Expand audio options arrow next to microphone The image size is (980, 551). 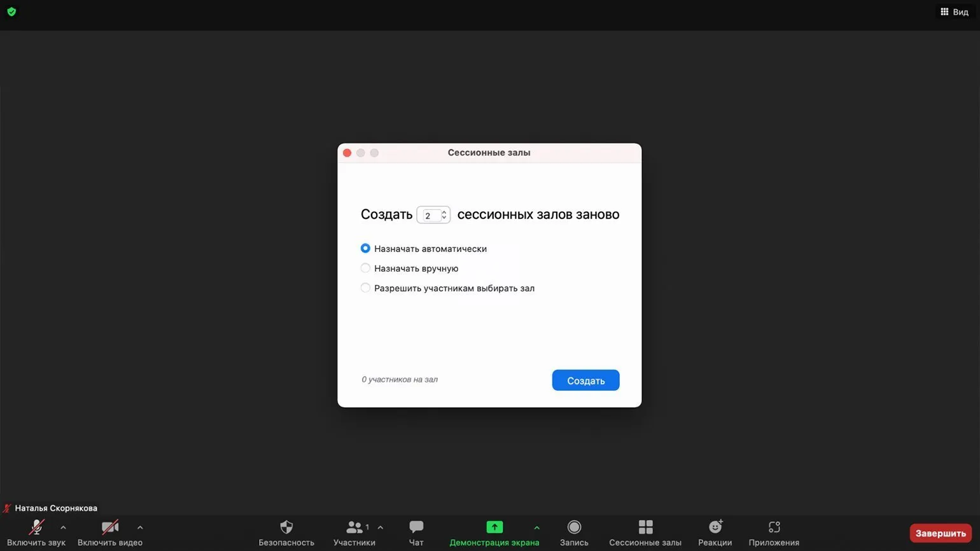63,527
